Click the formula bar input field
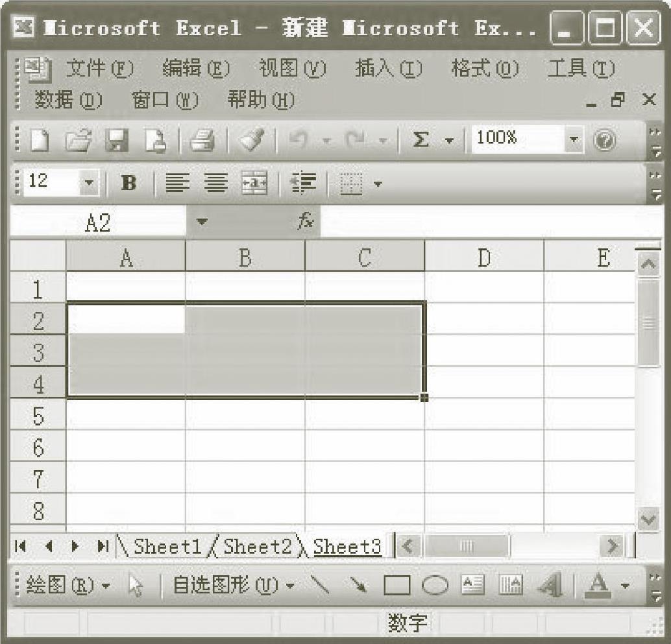 [x=491, y=222]
